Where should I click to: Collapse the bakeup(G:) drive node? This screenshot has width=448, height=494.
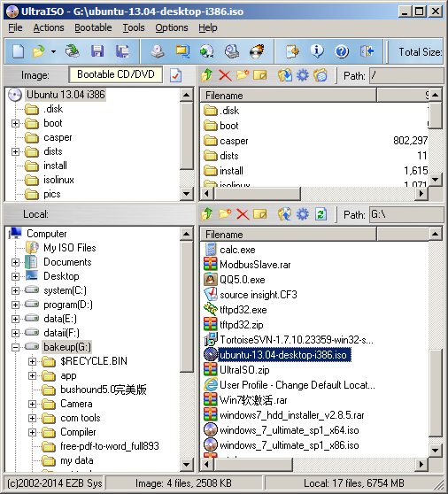pyautogui.click(x=15, y=347)
